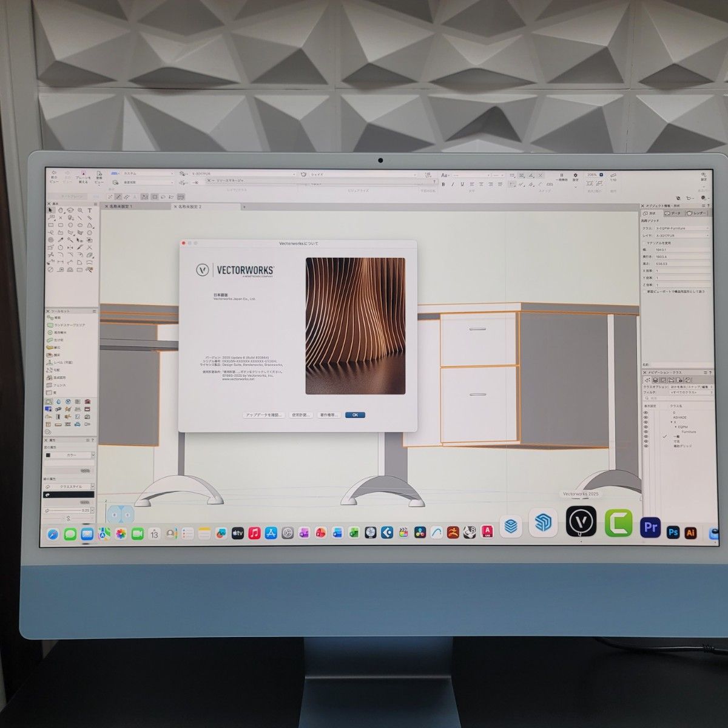Viewport: 728px width, 728px height.
Task: Add a new document tab with plus
Action: coord(244,207)
